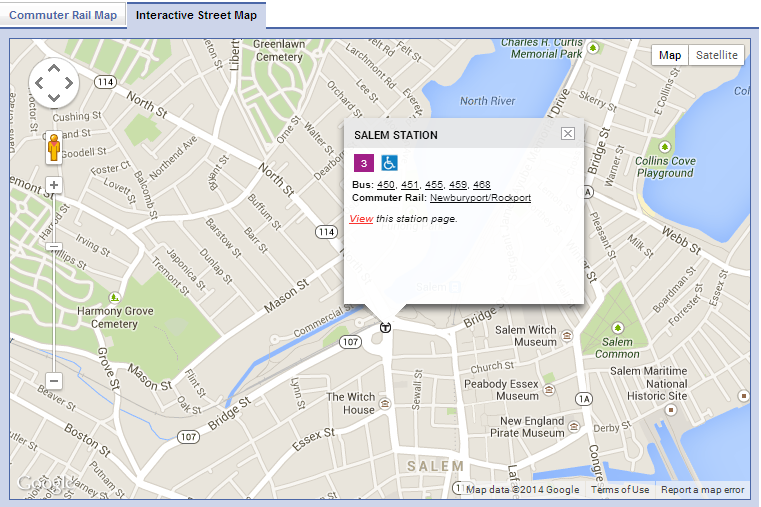Click the New England Pirate Museum icon
This screenshot has width=761, height=507.
pos(574,427)
